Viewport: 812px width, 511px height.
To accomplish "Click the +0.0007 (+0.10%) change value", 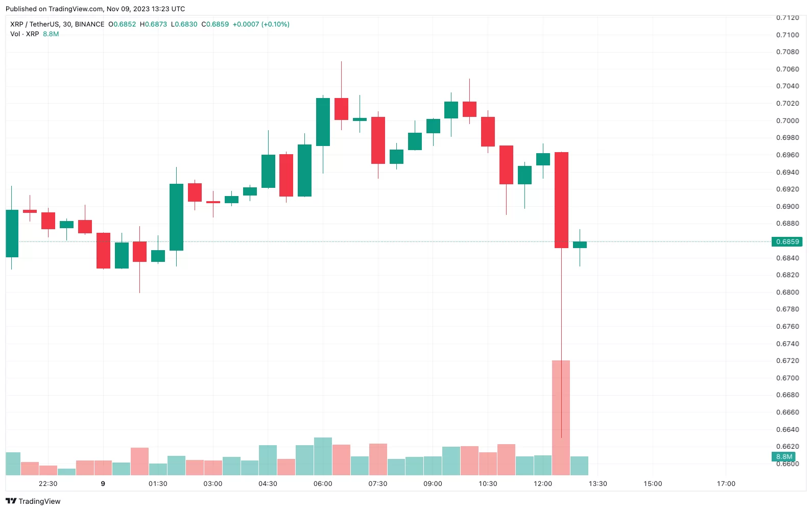I will (261, 25).
